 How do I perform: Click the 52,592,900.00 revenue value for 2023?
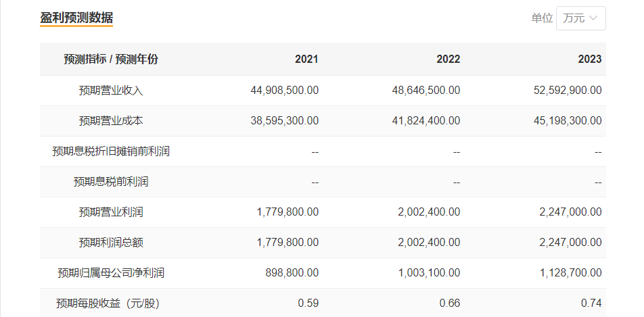pos(568,91)
